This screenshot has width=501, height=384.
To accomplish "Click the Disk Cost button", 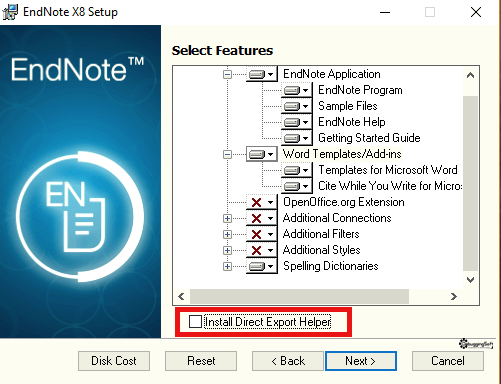I will 114,361.
